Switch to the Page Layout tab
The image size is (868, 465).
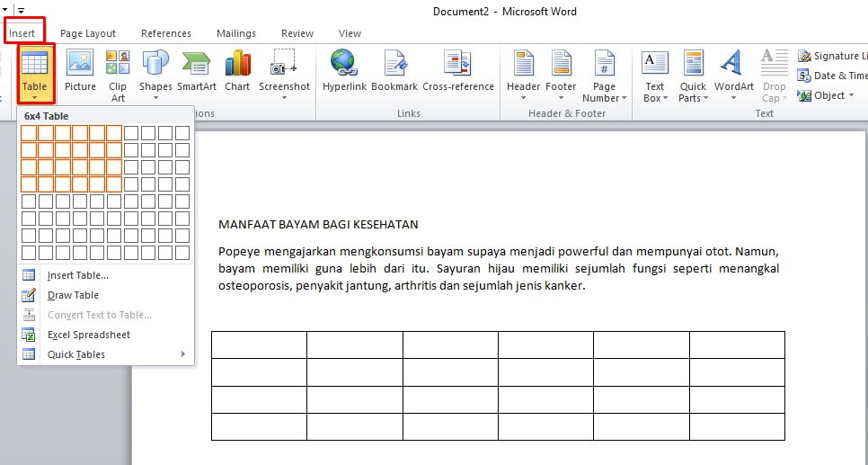click(88, 33)
